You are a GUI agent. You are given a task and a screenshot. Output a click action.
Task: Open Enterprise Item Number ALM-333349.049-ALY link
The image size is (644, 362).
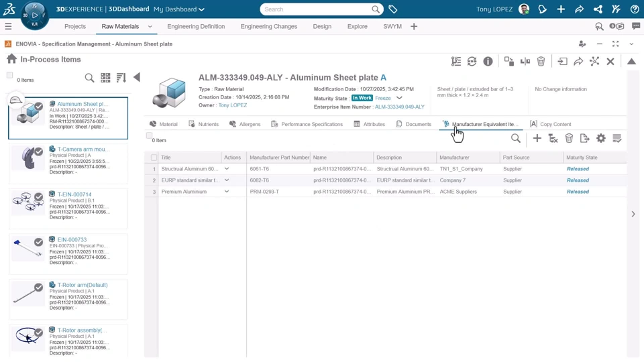pyautogui.click(x=400, y=107)
